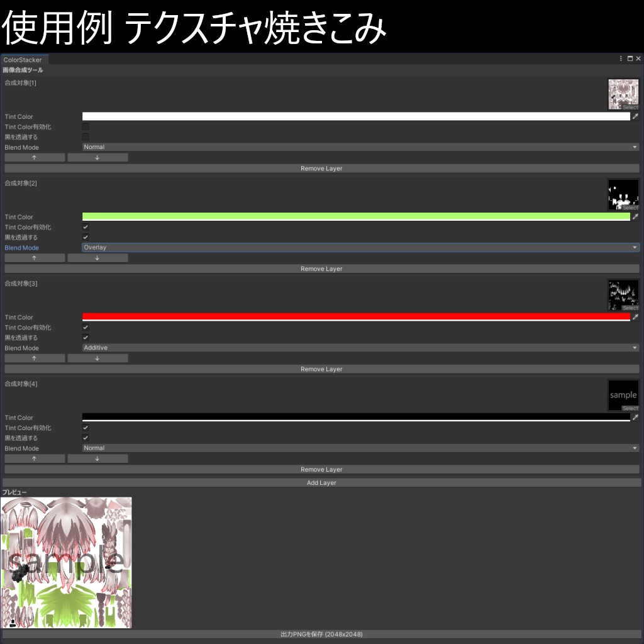
Task: Open layer 1's Normal Blend Mode dropdown
Action: coord(358,147)
